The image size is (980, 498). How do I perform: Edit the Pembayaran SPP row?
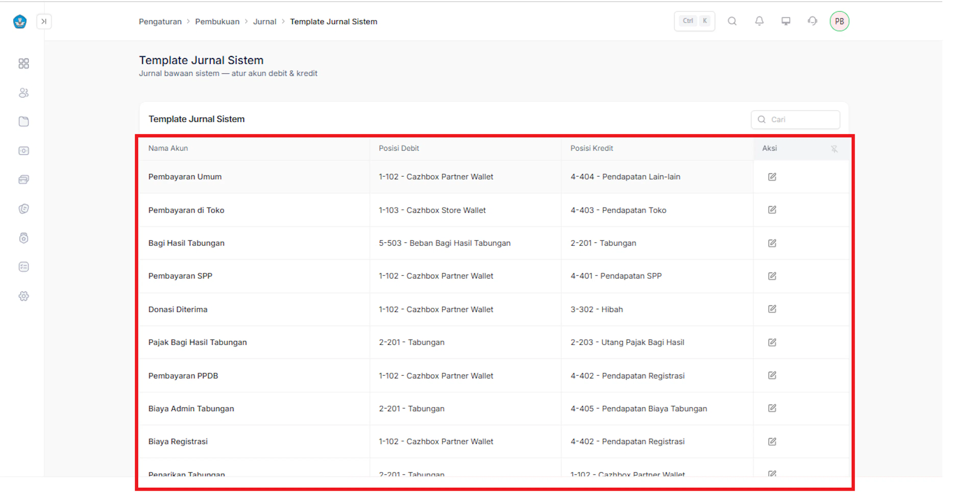click(x=772, y=276)
